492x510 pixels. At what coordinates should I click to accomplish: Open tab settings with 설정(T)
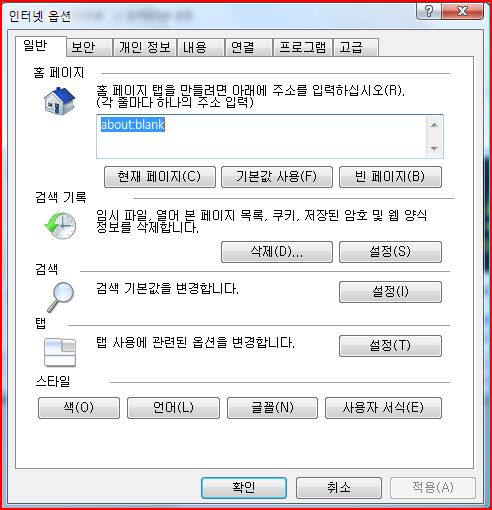tap(390, 346)
